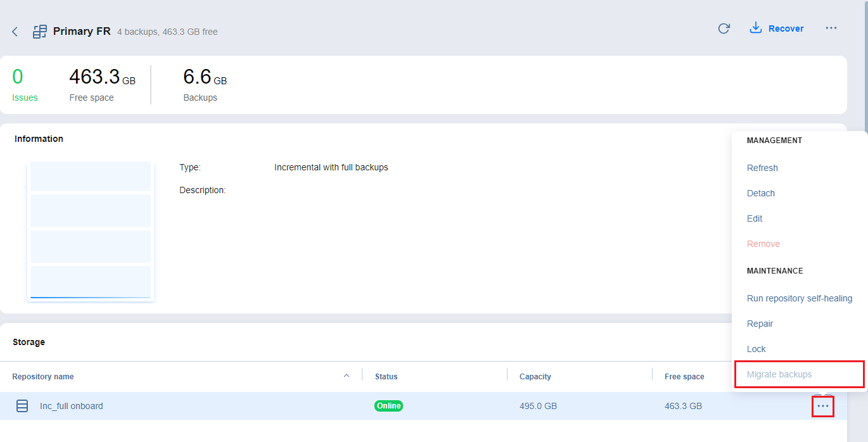This screenshot has width=868, height=442.
Task: Click the Recover download icon
Action: (755, 28)
